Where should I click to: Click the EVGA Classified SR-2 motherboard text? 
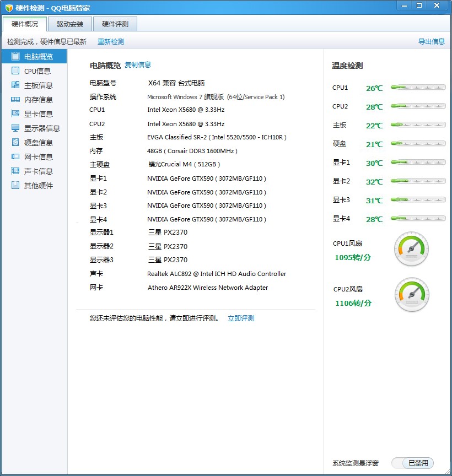217,137
